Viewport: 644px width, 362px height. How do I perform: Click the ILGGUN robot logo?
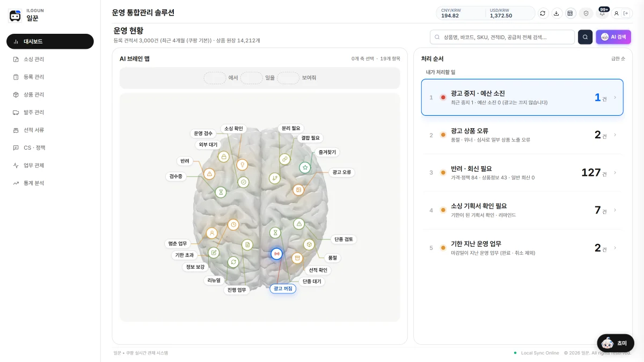pyautogui.click(x=16, y=16)
